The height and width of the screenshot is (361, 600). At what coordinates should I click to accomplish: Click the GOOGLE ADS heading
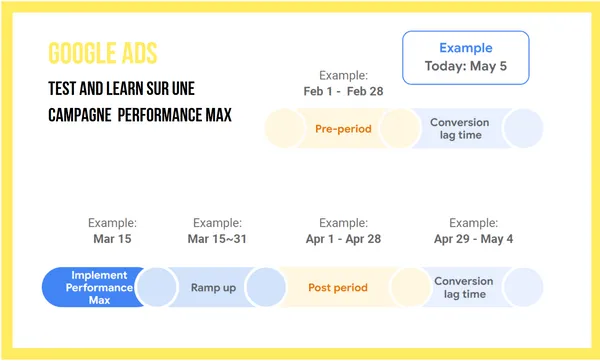click(x=103, y=53)
